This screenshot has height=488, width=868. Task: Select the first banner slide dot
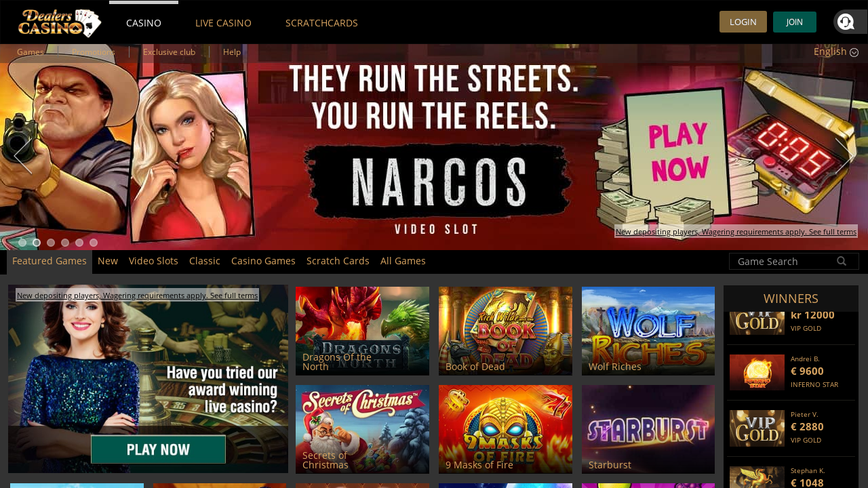[22, 243]
